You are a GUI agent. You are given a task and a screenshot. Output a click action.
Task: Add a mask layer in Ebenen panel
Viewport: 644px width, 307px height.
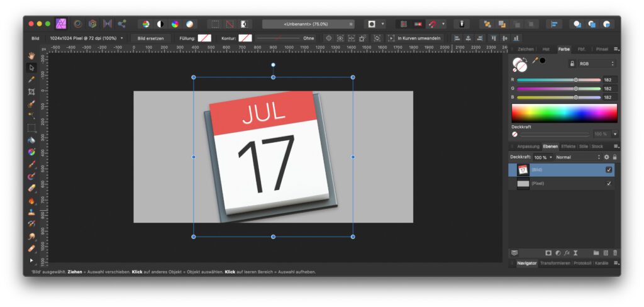click(548, 253)
